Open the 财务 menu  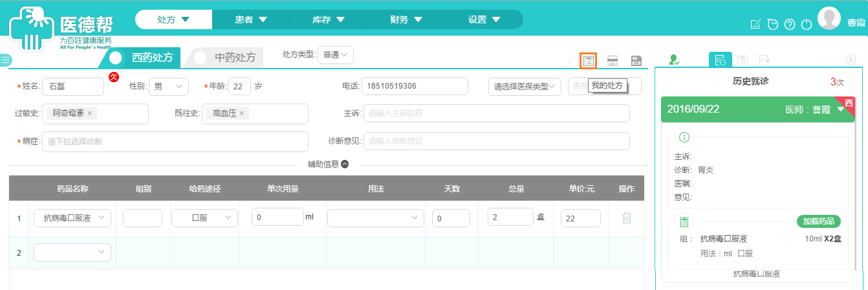[406, 19]
